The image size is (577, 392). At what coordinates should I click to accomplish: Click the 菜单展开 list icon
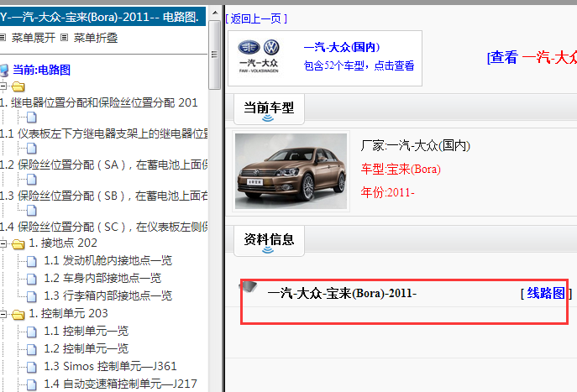click(x=3, y=38)
